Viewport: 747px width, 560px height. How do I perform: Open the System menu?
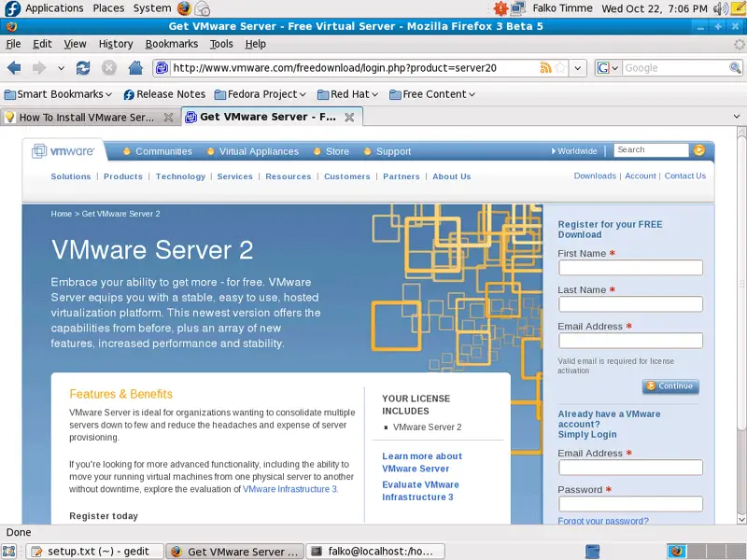(x=152, y=8)
